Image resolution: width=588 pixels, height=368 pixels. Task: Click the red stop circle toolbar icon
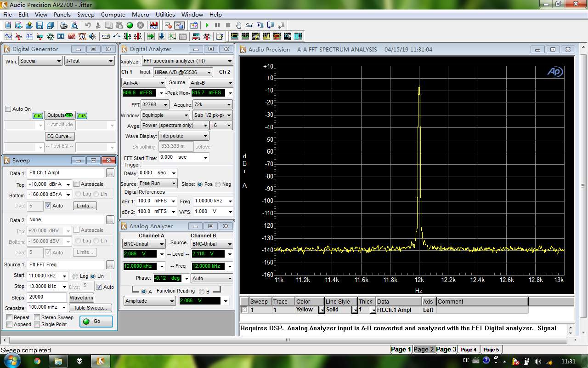click(x=140, y=25)
